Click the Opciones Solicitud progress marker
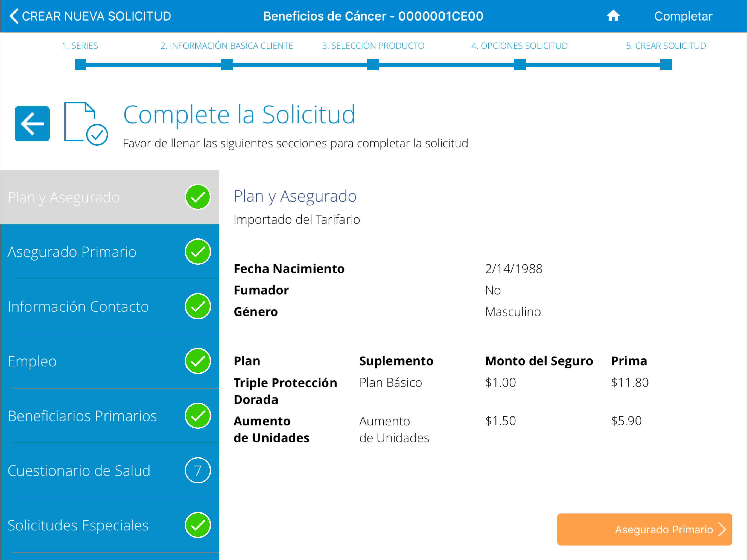The image size is (747, 560). [x=520, y=64]
